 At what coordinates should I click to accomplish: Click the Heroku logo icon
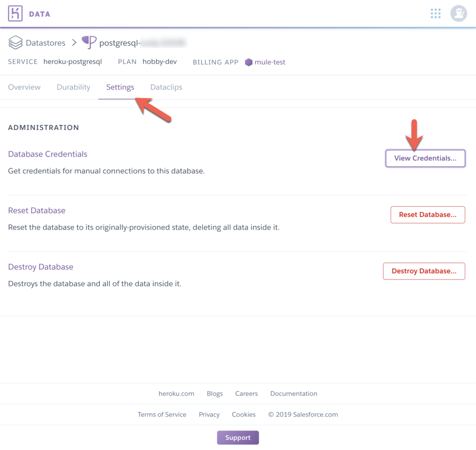coord(15,13)
